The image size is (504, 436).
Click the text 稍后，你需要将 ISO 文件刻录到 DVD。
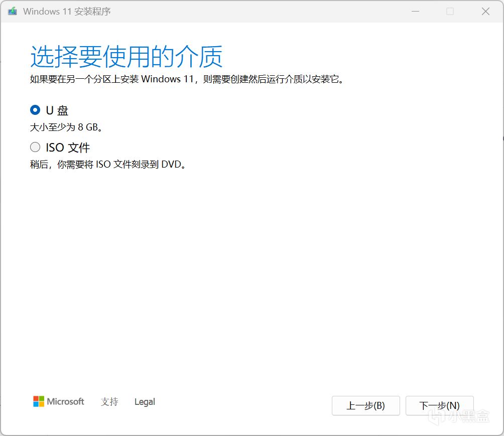tap(108, 165)
